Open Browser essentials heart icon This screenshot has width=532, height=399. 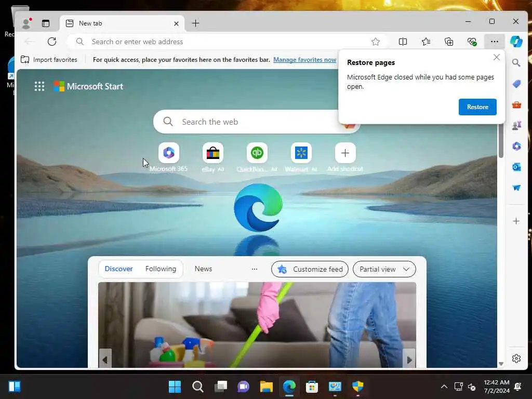(472, 42)
